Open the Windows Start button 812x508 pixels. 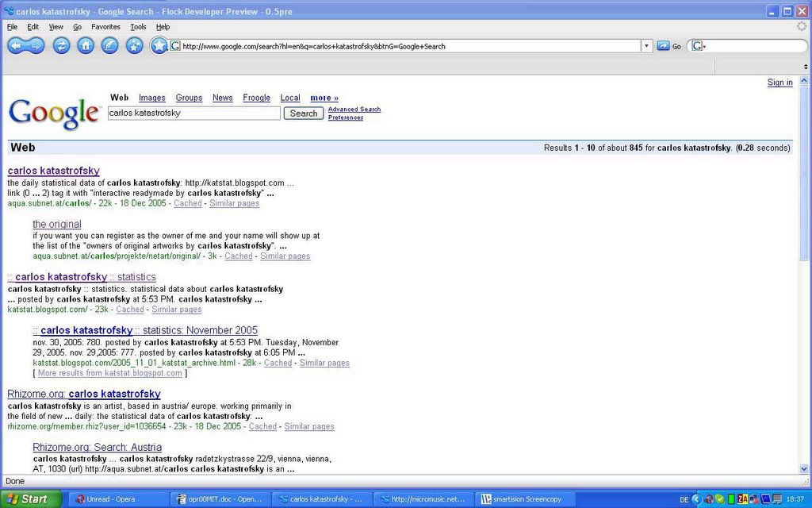[30, 498]
